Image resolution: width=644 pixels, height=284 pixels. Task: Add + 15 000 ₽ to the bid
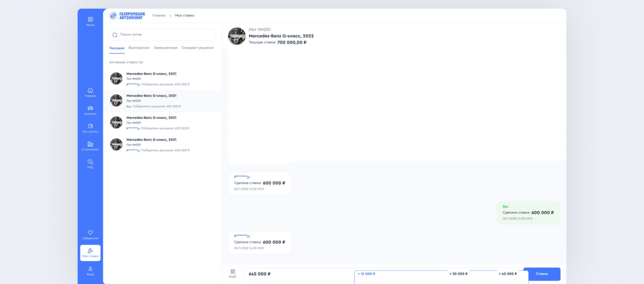coord(366,274)
